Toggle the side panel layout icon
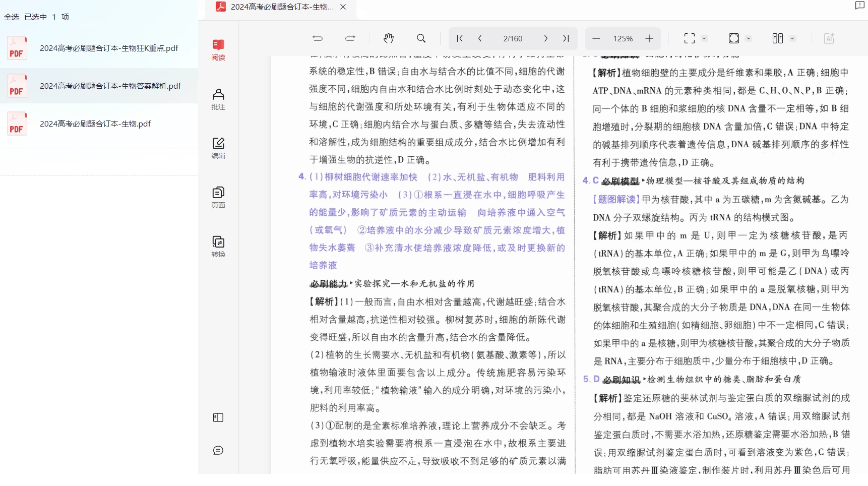Image resolution: width=868 pixels, height=486 pixels. [218, 417]
